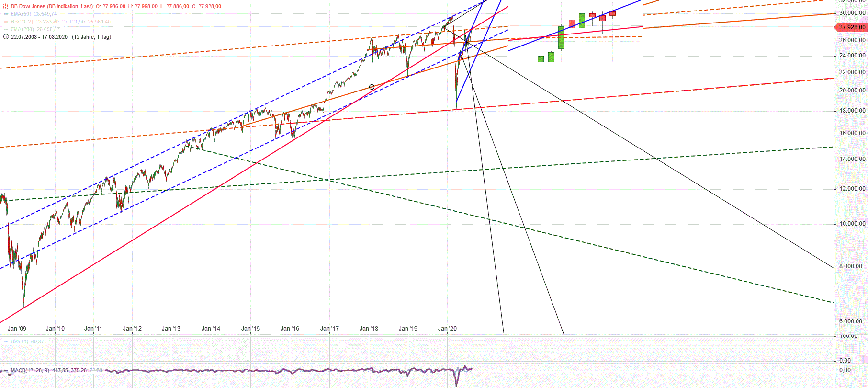This screenshot has height=388, width=868.
Task: Click the EMA(200) value 26.006,87
Action: [48, 29]
